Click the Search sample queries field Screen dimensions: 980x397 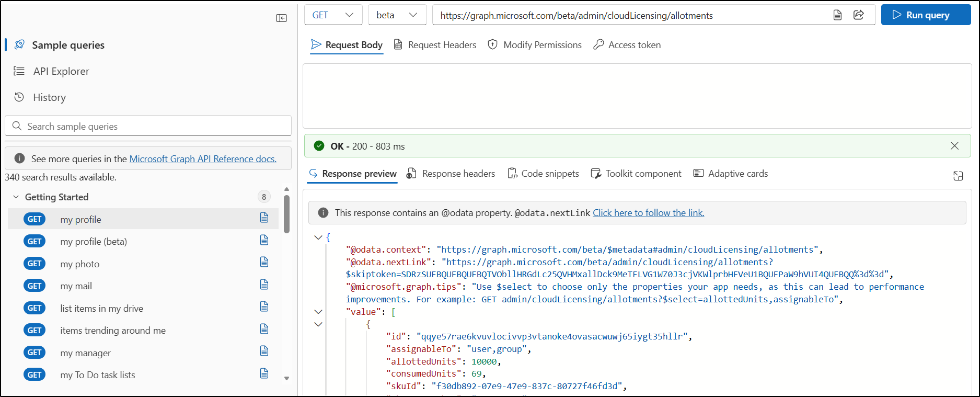[x=148, y=126]
